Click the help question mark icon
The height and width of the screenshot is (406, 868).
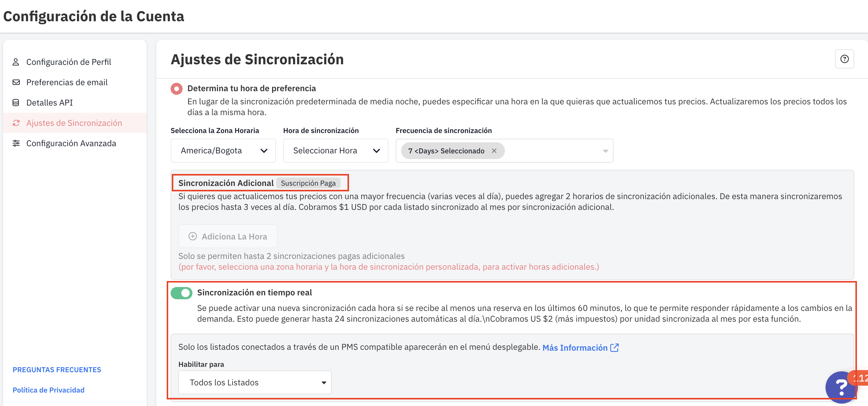[844, 59]
